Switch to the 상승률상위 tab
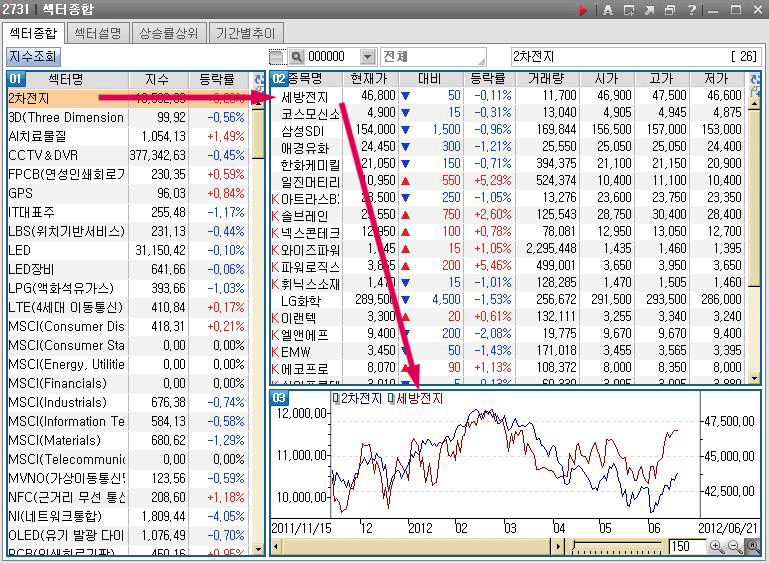Image resolution: width=769 pixels, height=563 pixels. 168,33
